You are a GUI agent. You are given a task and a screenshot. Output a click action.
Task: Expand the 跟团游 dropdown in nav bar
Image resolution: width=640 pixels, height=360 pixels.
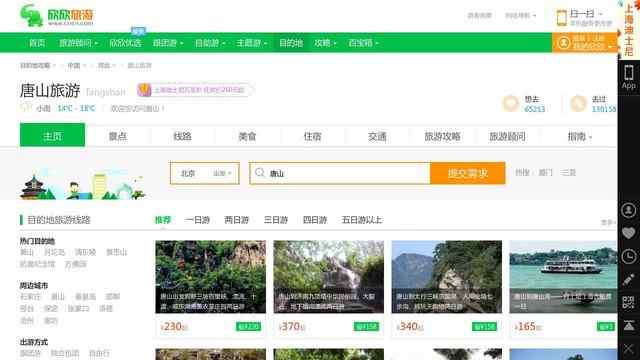click(x=168, y=43)
